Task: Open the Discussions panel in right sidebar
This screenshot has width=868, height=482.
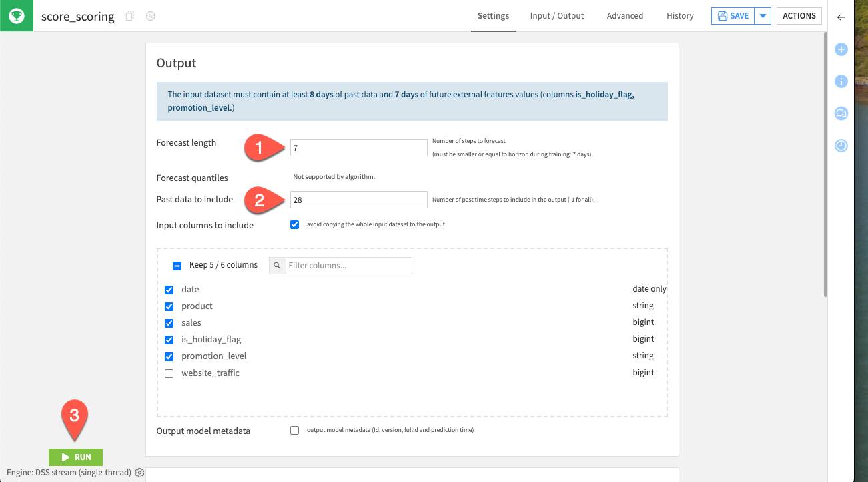Action: point(841,113)
